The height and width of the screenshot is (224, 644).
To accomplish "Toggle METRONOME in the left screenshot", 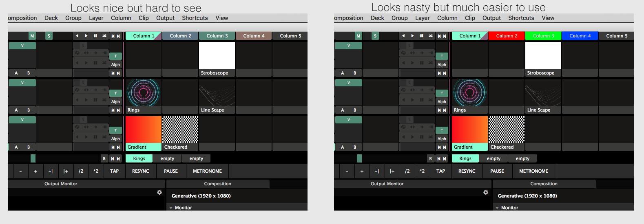I will pyautogui.click(x=207, y=171).
